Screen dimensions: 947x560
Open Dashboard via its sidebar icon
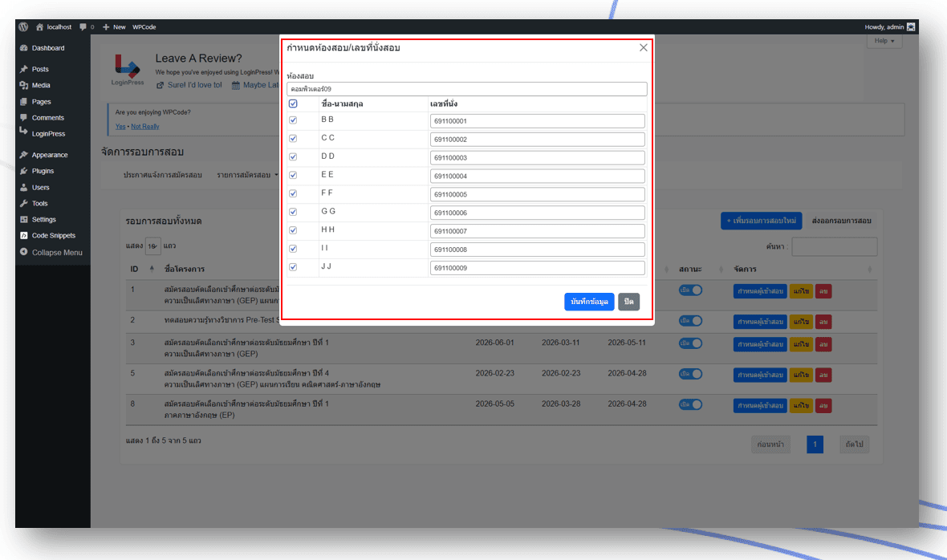pos(23,47)
